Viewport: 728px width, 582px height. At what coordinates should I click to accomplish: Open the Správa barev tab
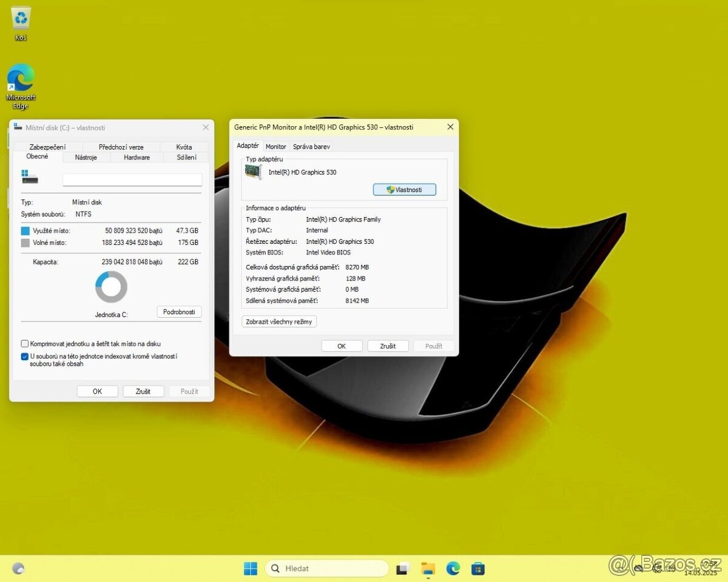pyautogui.click(x=311, y=146)
